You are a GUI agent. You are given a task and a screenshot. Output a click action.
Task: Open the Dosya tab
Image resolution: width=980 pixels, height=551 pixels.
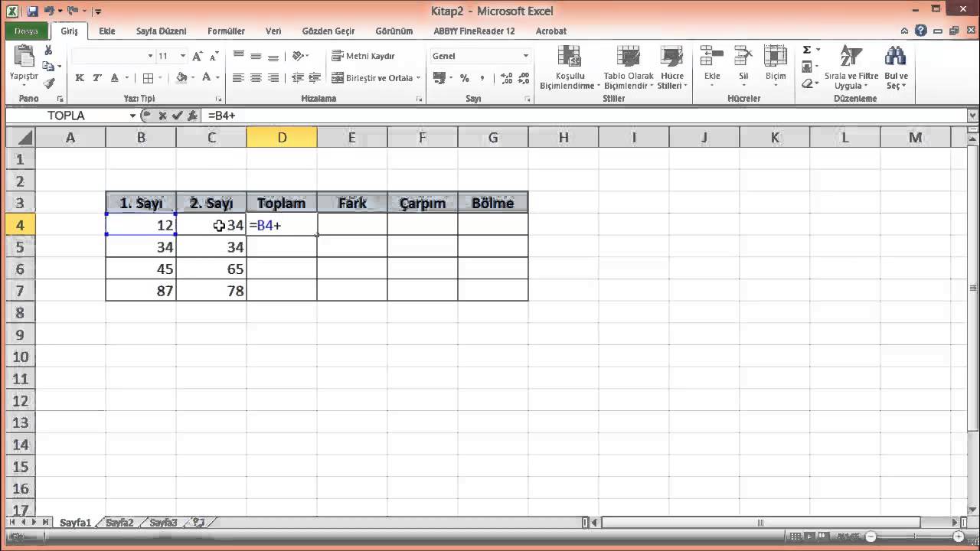tap(26, 31)
